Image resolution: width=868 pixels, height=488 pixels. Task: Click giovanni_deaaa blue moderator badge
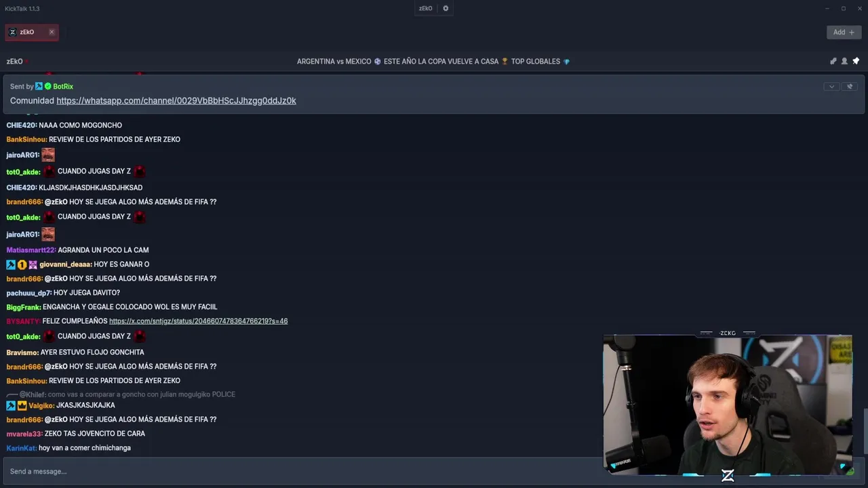point(11,264)
